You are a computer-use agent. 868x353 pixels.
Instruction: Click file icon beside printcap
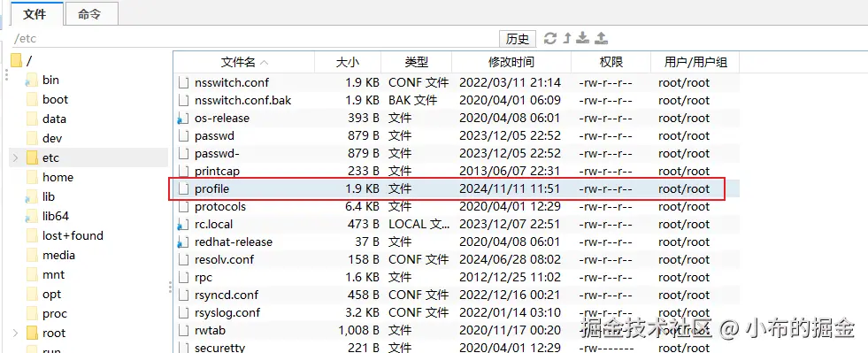[183, 171]
